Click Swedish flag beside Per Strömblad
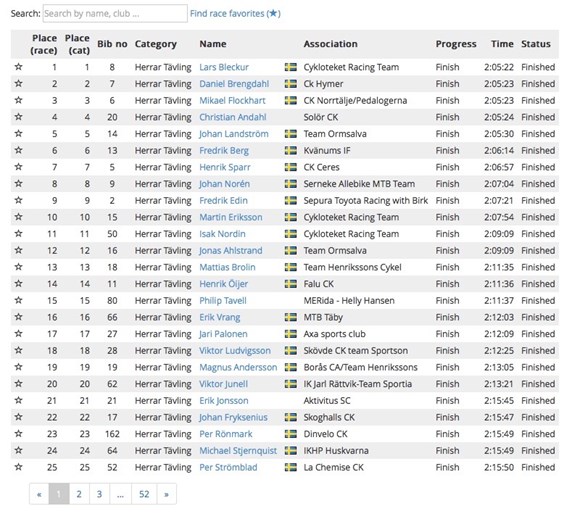 pos(291,467)
